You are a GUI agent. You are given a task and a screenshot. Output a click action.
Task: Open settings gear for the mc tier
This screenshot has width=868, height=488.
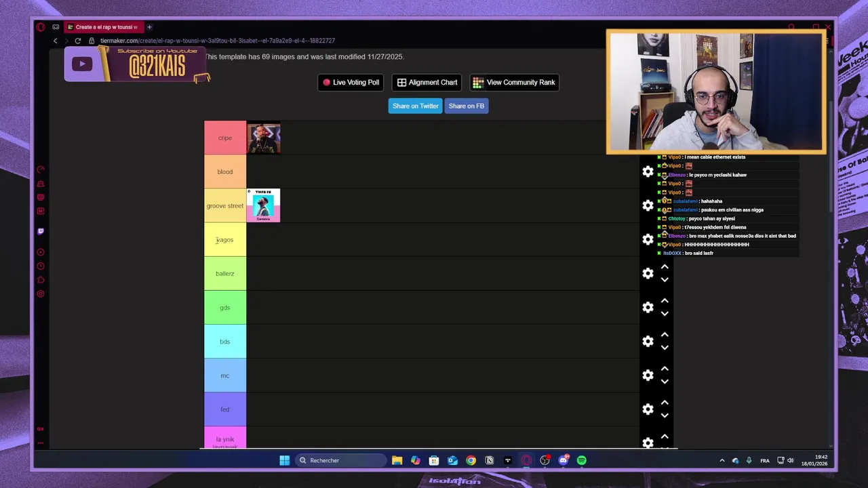pyautogui.click(x=648, y=375)
